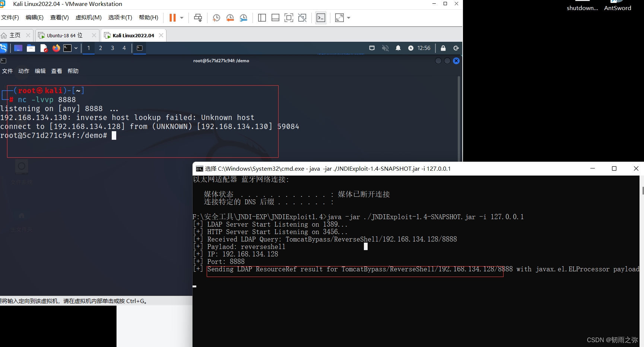This screenshot has width=644, height=347.
Task: Open the power options dropdown beside the pause icon
Action: [x=182, y=18]
